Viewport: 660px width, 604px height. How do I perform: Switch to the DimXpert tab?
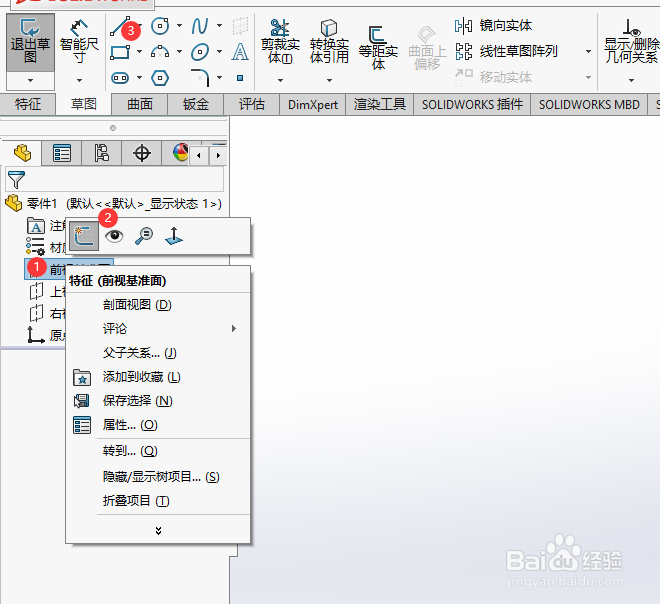point(313,104)
